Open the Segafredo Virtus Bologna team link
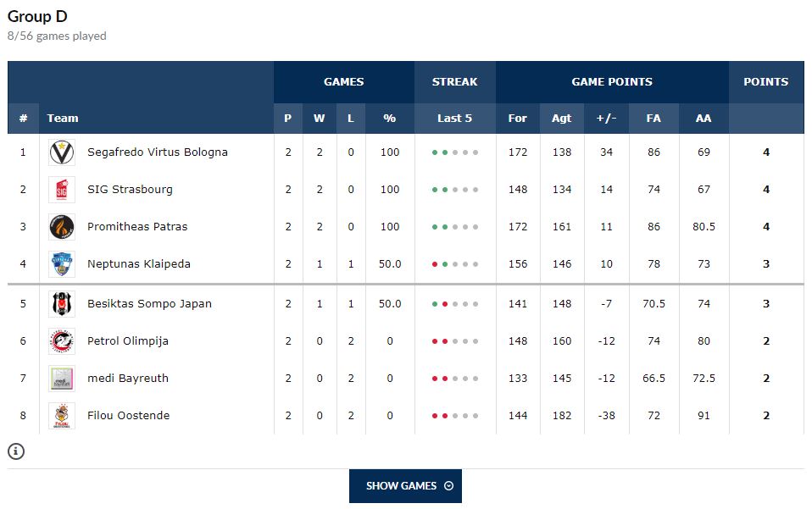 point(158,152)
